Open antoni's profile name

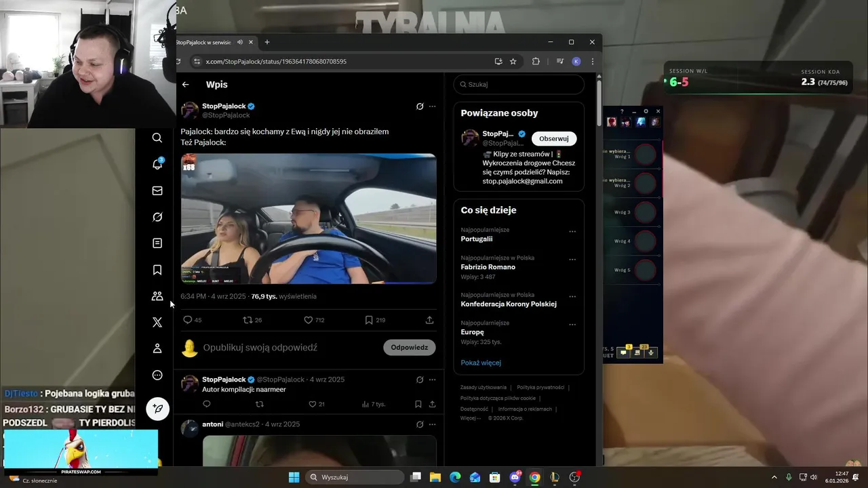(212, 424)
